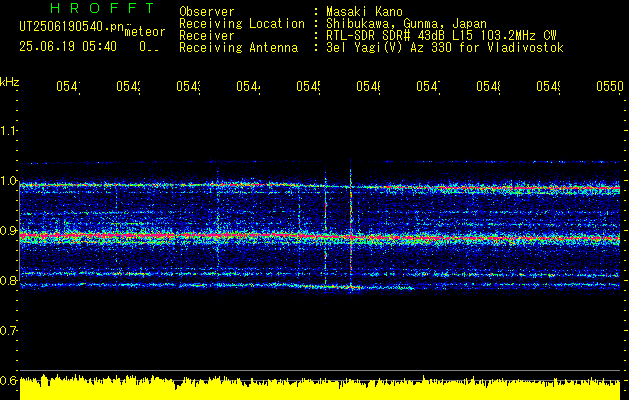Image resolution: width=629 pixels, height=400 pixels.
Task: Click the 3el Yagi(V) Az 330 antenna text
Action: (x=445, y=48)
